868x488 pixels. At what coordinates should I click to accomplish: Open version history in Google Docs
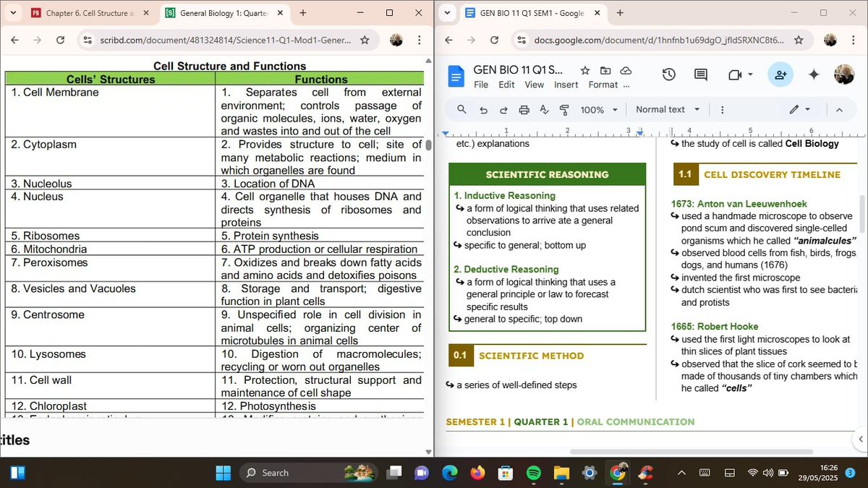[x=669, y=74]
